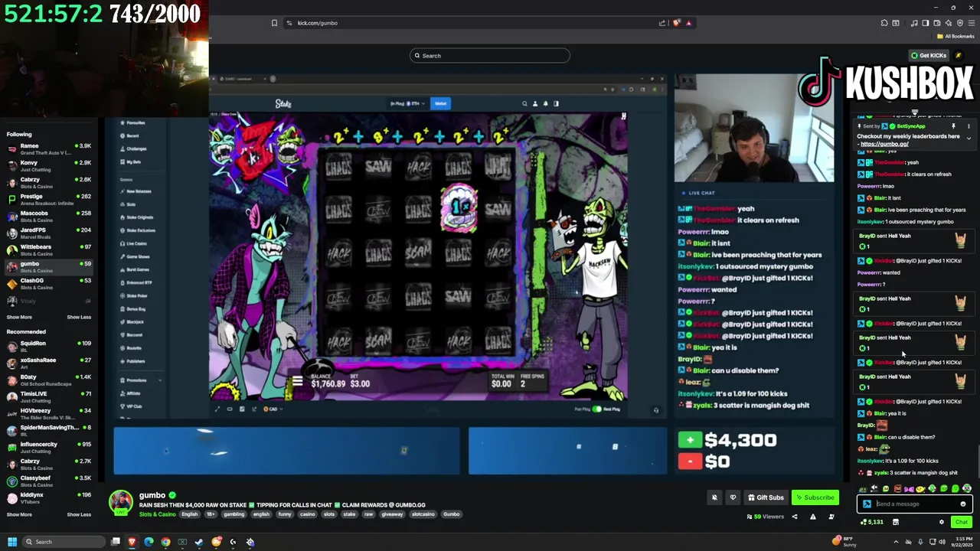Open Classybeef recommended channel
The width and height of the screenshot is (980, 551).
49,481
